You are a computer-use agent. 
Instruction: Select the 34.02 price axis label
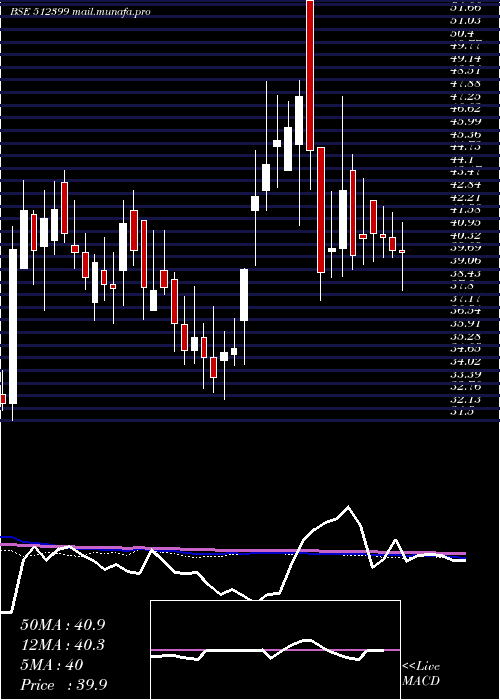click(466, 362)
